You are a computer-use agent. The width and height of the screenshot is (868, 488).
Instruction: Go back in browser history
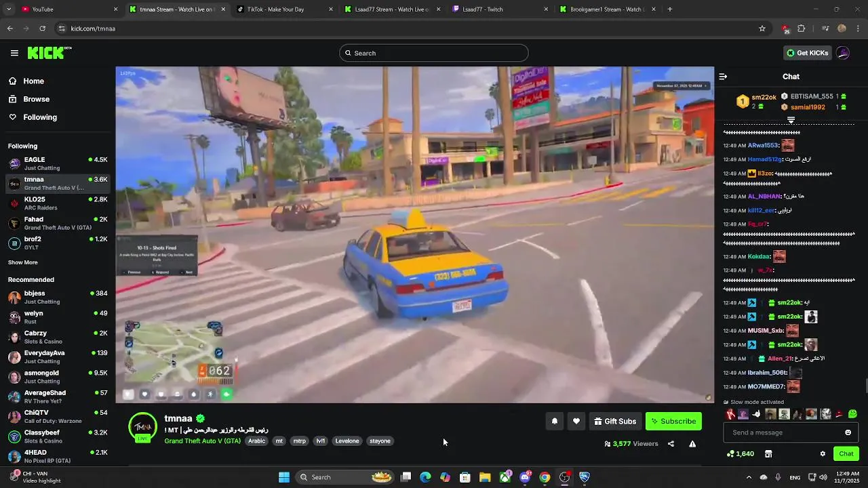tap(9, 28)
